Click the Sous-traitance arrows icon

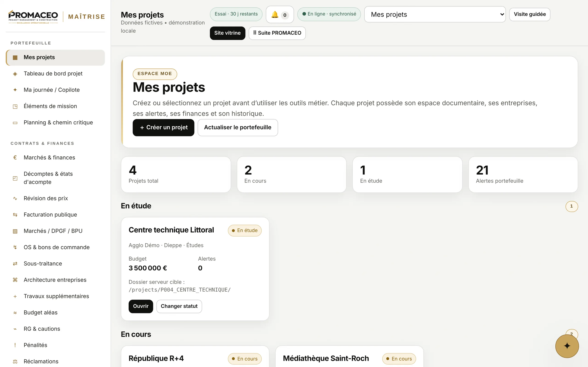point(15,263)
